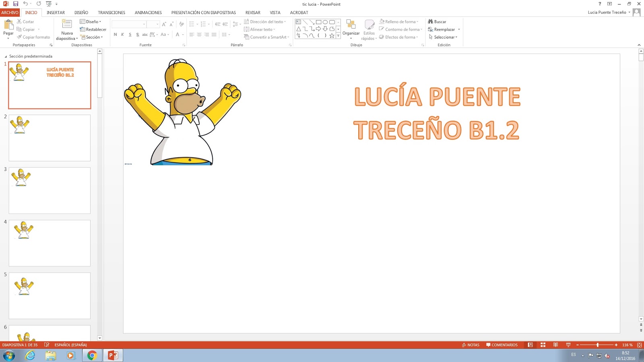
Task: Clear all formatting with the eraser icon
Action: pyautogui.click(x=182, y=24)
